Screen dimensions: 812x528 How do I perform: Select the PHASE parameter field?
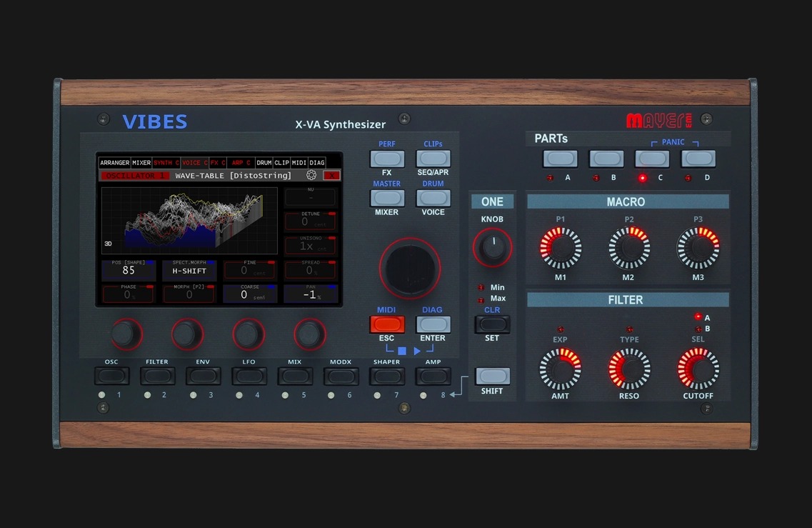point(129,293)
